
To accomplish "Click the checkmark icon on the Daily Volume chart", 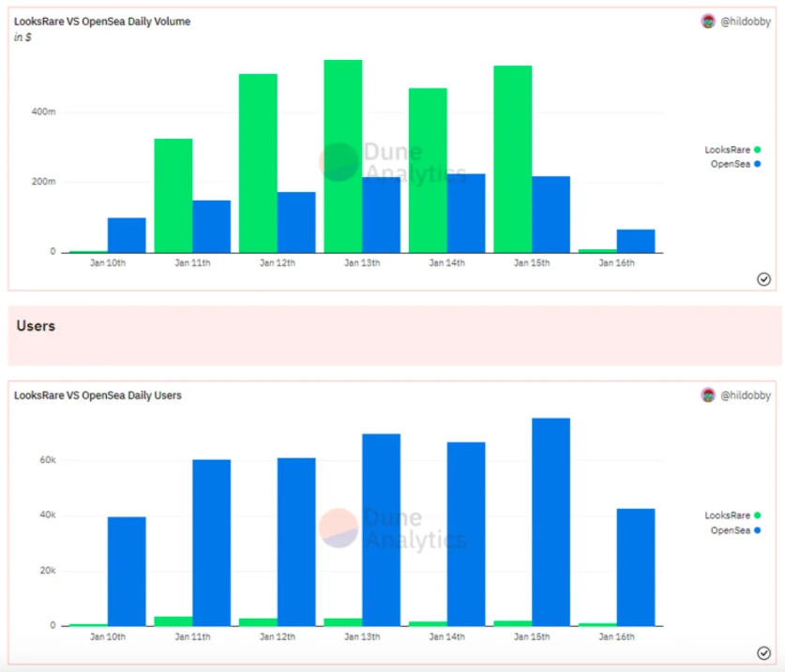I will click(x=763, y=279).
